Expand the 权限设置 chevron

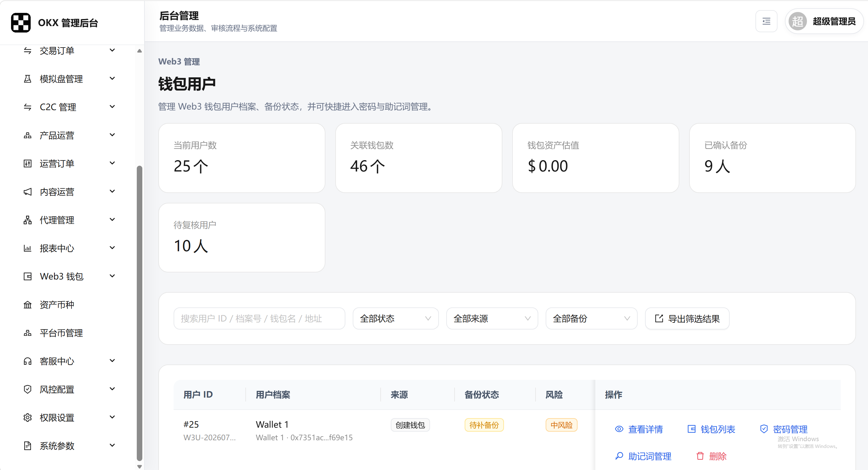point(112,418)
